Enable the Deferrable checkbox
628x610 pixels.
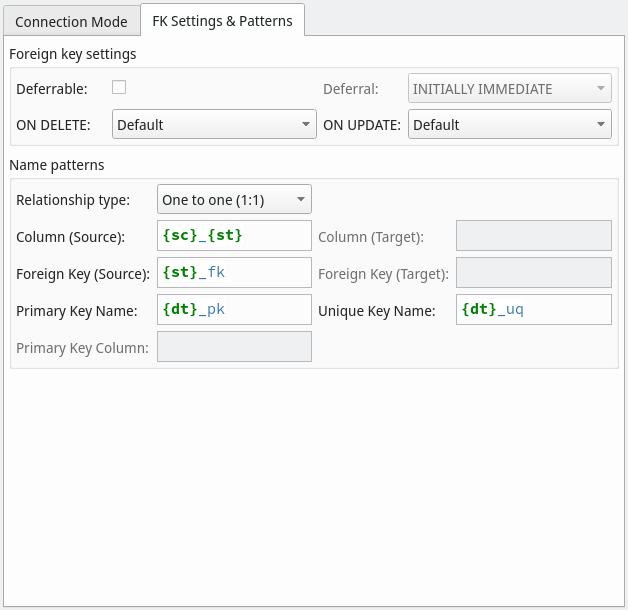pyautogui.click(x=119, y=87)
